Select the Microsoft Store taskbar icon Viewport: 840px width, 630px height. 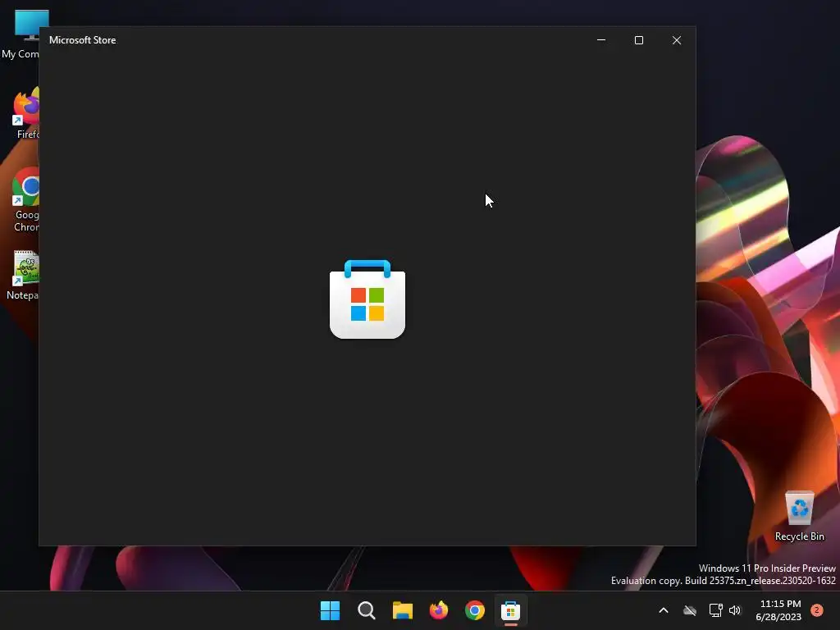pyautogui.click(x=510, y=610)
